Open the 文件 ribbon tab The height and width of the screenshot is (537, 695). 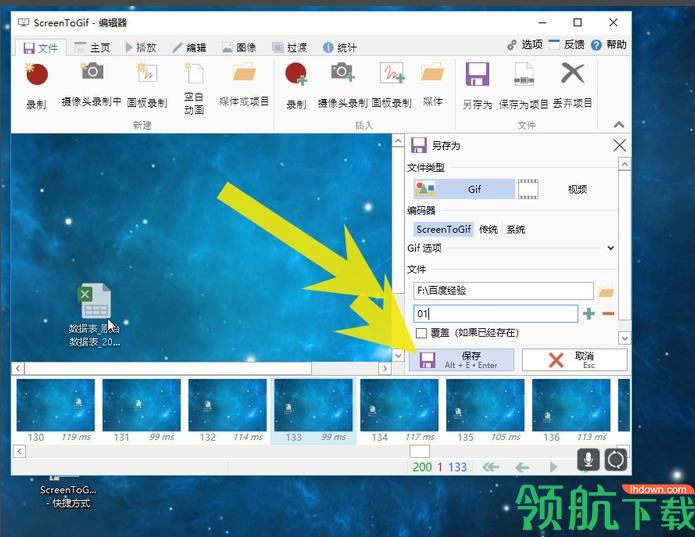coord(40,48)
